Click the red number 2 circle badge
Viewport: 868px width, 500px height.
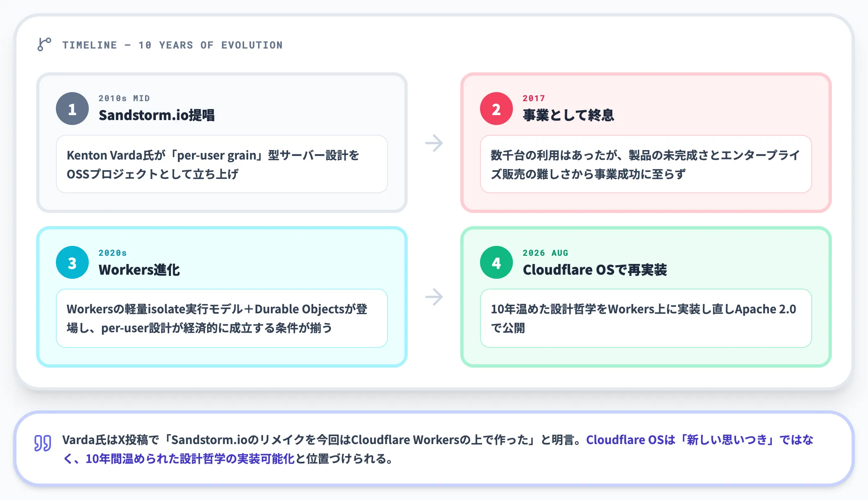[496, 109]
